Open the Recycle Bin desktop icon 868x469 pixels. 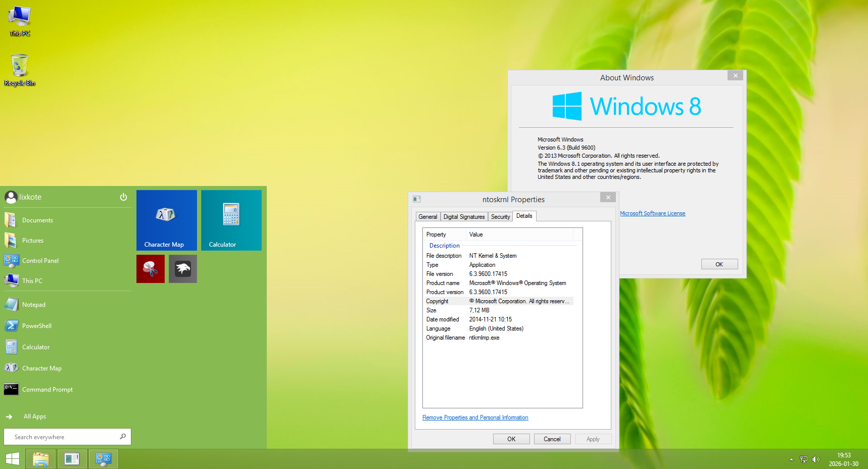coord(19,66)
